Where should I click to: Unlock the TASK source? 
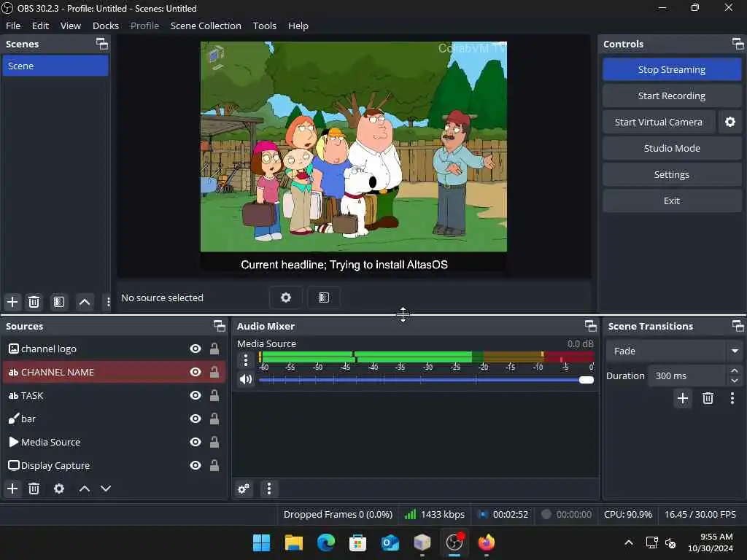pos(214,395)
